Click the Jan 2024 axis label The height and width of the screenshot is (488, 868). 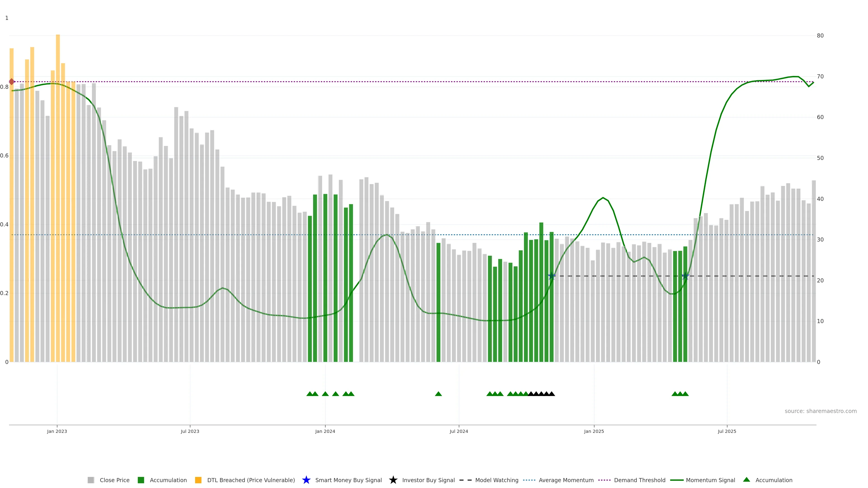(x=325, y=432)
